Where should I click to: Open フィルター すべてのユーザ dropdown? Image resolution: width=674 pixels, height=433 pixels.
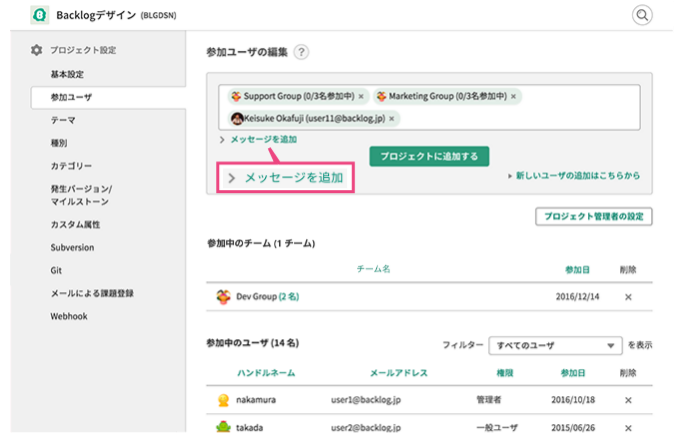(555, 346)
